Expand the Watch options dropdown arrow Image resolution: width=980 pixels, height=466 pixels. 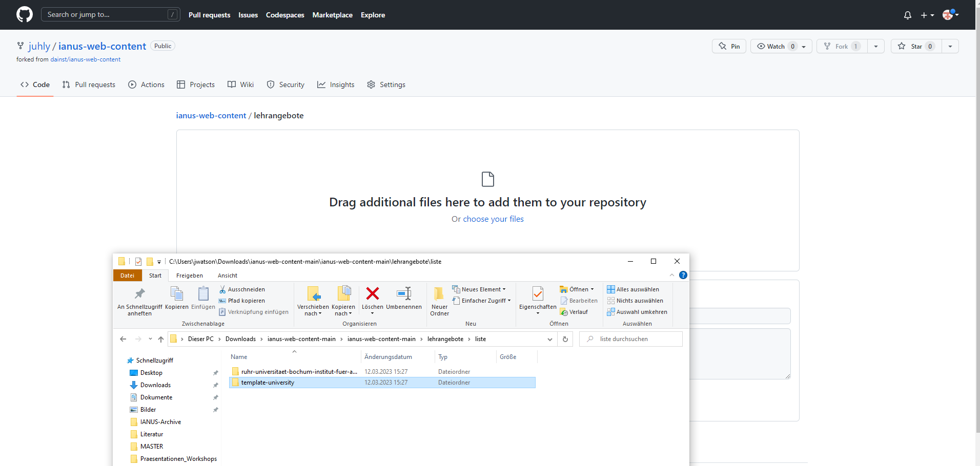pos(804,47)
